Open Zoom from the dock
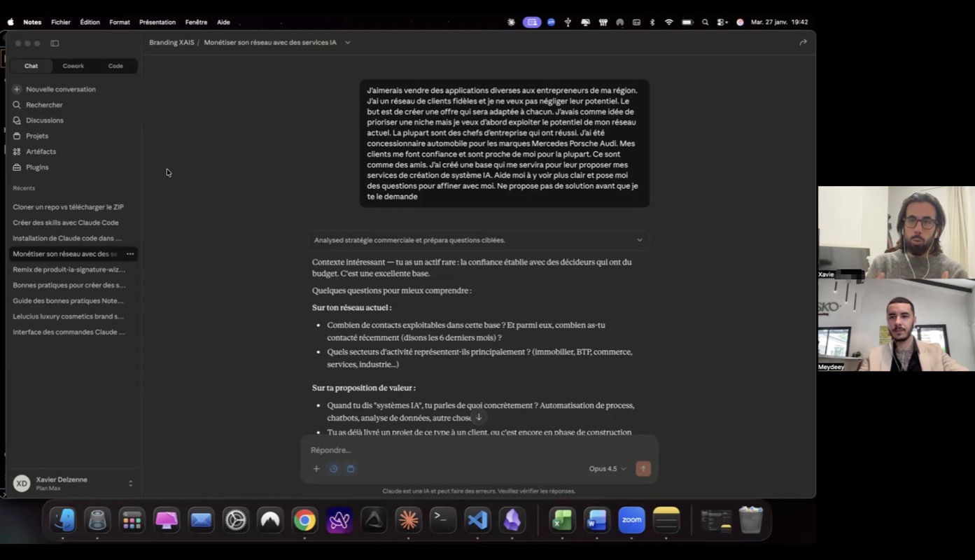The height and width of the screenshot is (560, 975). pos(631,520)
